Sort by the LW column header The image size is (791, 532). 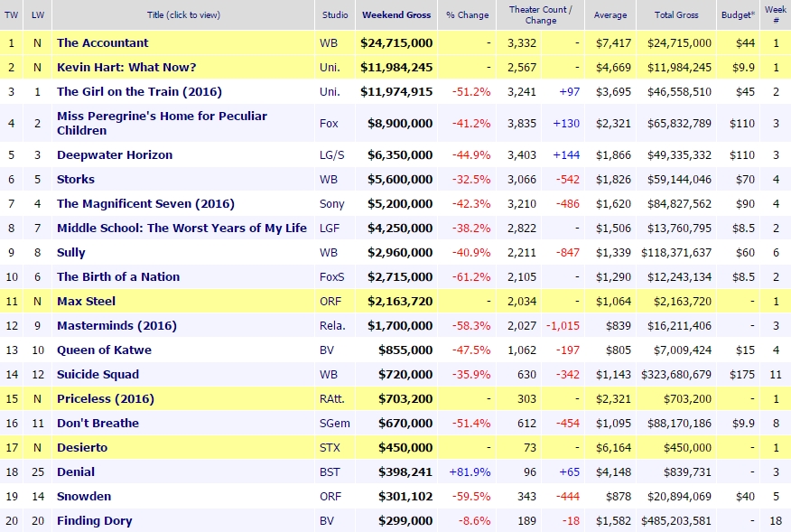click(37, 14)
